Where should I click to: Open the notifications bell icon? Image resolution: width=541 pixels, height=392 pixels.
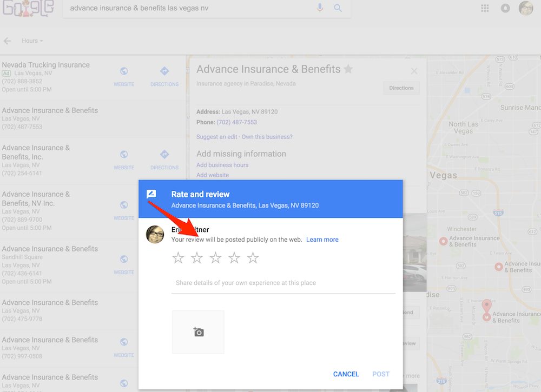click(505, 8)
